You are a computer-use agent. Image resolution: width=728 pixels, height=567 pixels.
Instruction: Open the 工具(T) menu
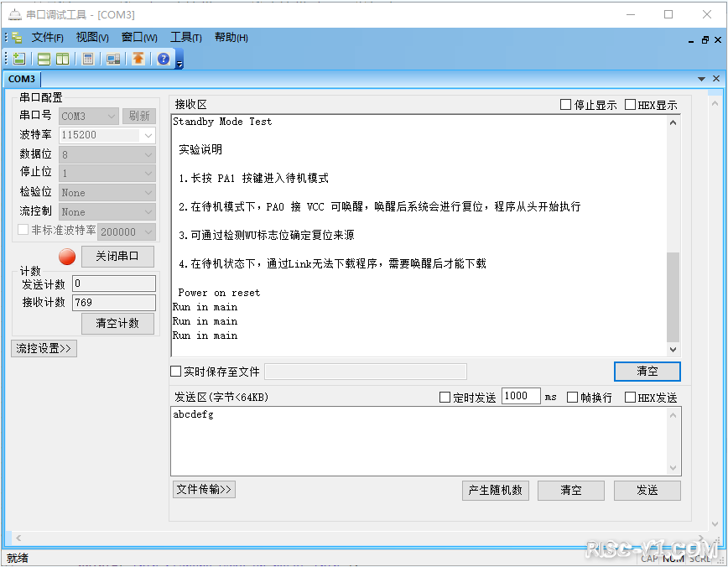(x=186, y=38)
